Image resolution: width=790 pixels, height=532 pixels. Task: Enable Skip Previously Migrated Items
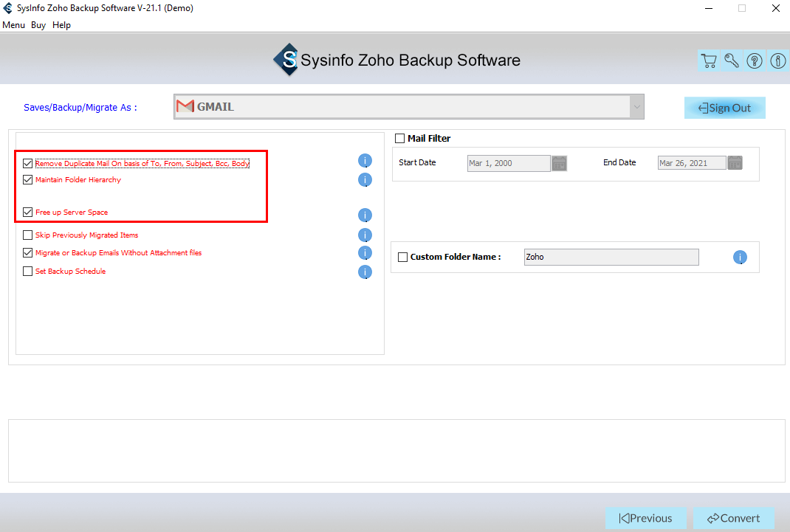tap(28, 235)
